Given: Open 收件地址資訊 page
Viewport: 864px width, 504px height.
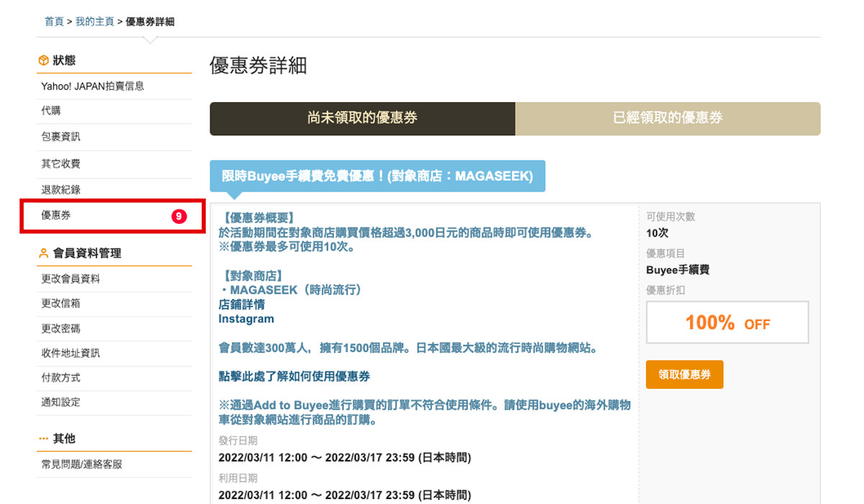Looking at the screenshot, I should point(71,353).
